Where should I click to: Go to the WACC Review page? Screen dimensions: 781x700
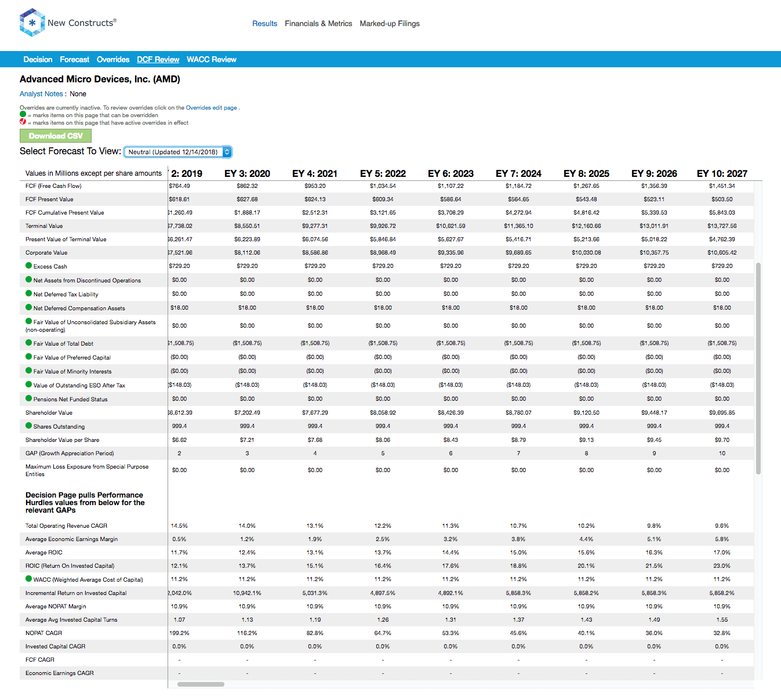tap(212, 60)
